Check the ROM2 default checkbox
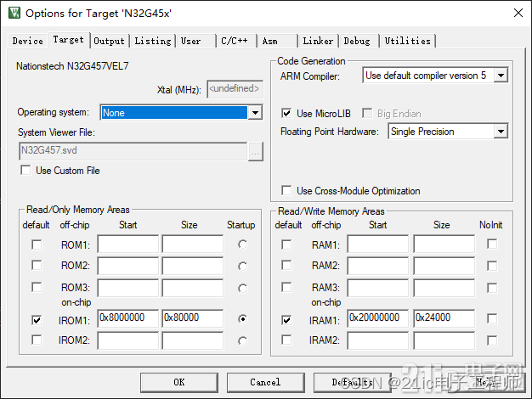The height and width of the screenshot is (399, 532). pos(37,265)
